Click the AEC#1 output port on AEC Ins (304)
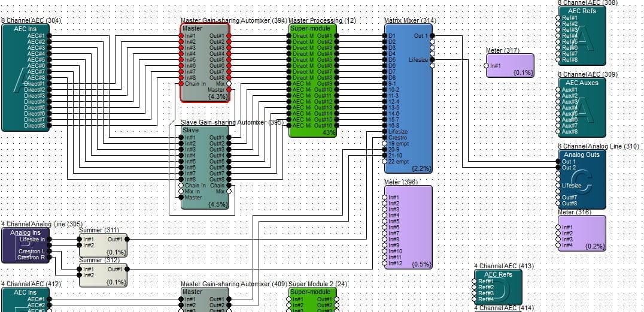 (x=49, y=35)
